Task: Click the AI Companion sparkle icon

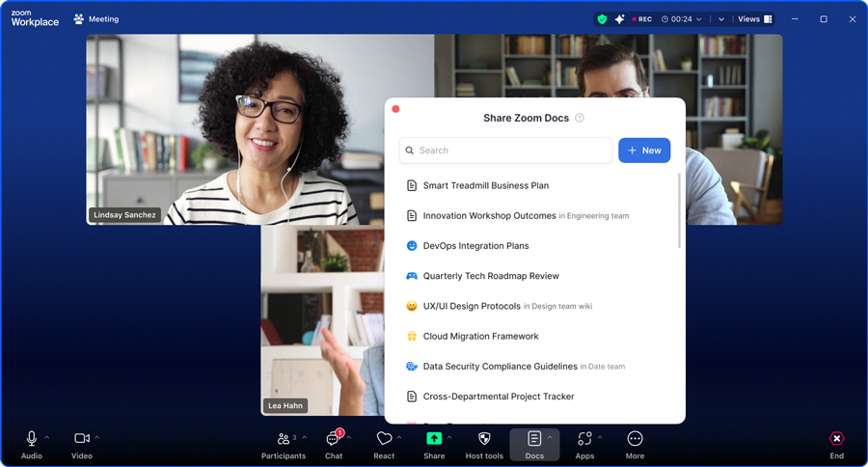Action: (619, 19)
